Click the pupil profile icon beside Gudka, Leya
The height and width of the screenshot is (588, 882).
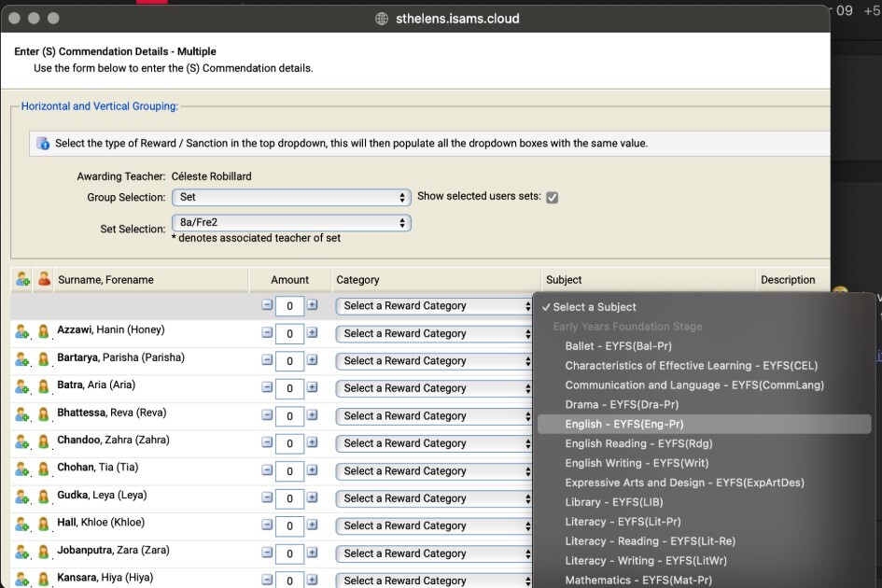click(x=43, y=497)
